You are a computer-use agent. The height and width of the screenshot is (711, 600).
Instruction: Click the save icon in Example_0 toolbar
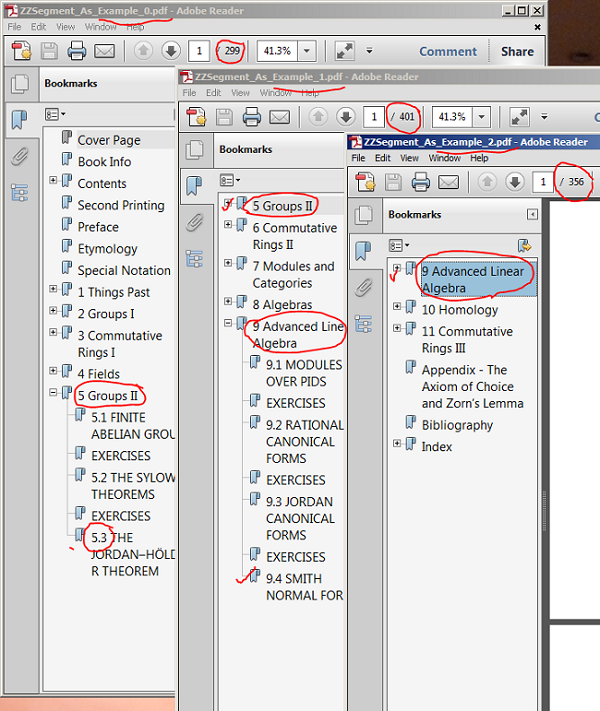tap(49, 51)
